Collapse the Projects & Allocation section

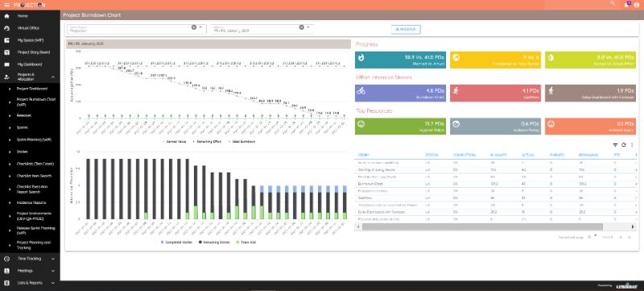tap(53, 77)
